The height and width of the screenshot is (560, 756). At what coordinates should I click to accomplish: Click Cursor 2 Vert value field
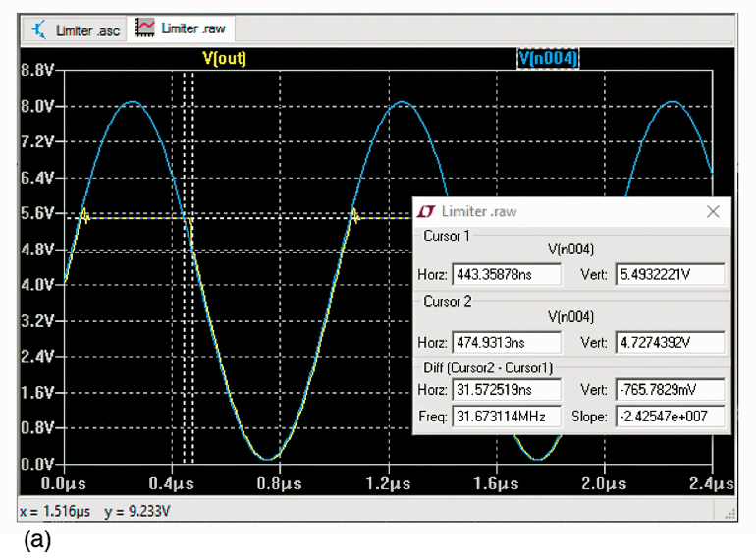click(670, 343)
